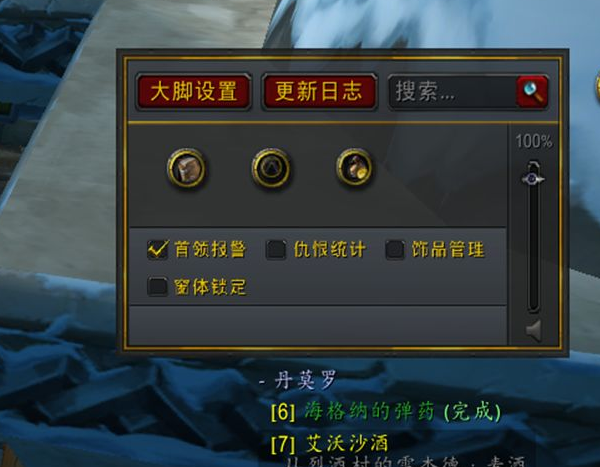This screenshot has width=600, height=467.
Task: Click the grey speaker icon below slider
Action: [x=534, y=330]
